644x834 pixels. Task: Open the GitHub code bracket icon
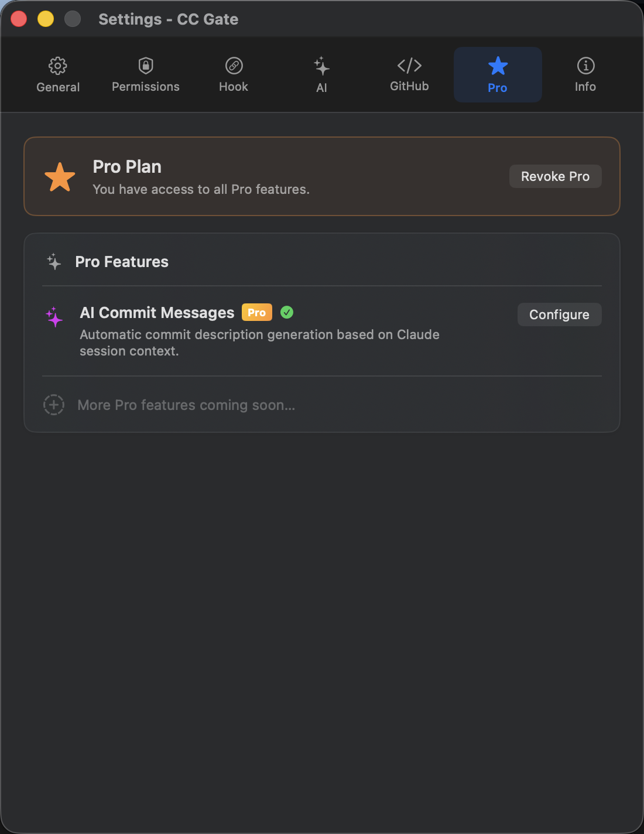[409, 66]
